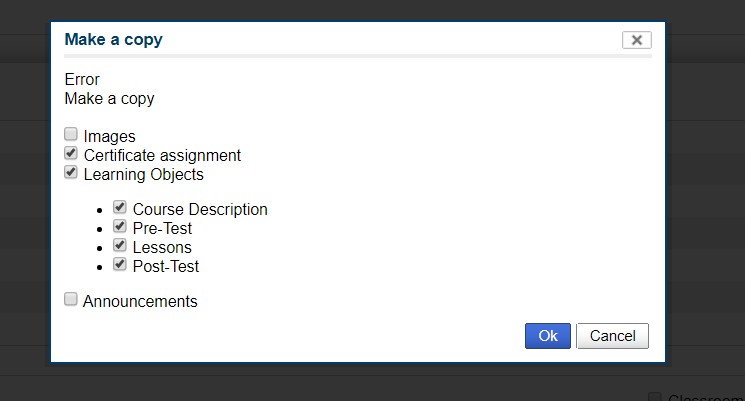
Task: Click the Course Description label text
Action: 200,210
